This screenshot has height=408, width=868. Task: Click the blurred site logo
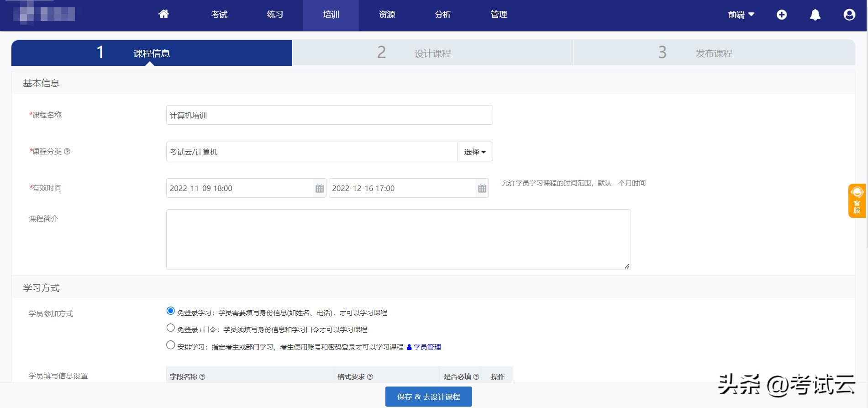(x=43, y=14)
